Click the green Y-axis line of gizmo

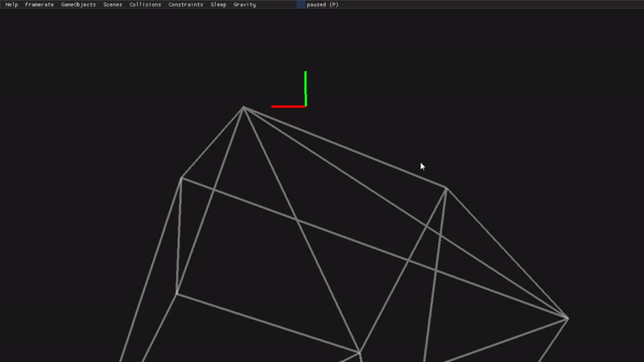coord(305,84)
